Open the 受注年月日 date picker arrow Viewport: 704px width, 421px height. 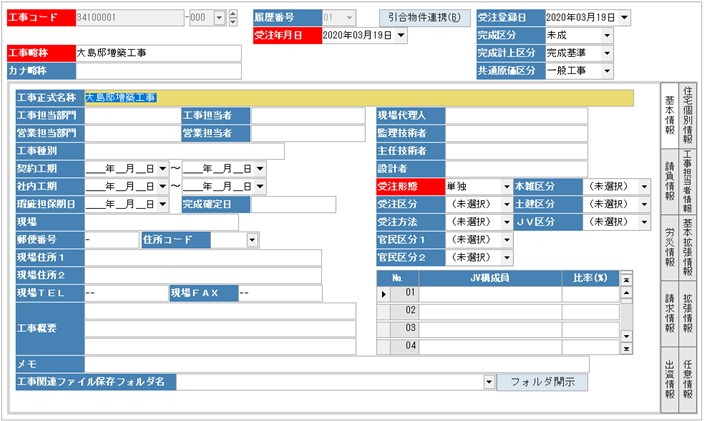click(401, 36)
